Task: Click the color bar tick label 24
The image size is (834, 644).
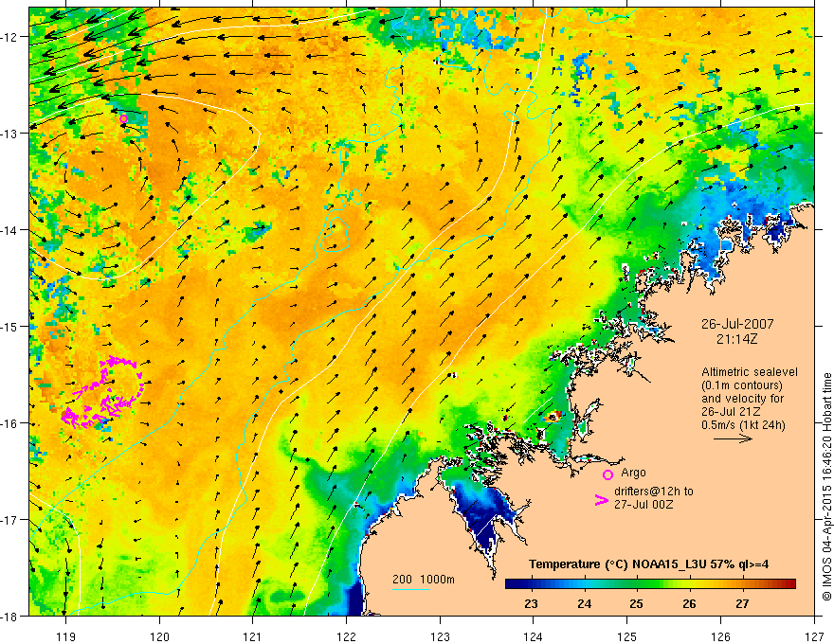Action: pos(584,603)
